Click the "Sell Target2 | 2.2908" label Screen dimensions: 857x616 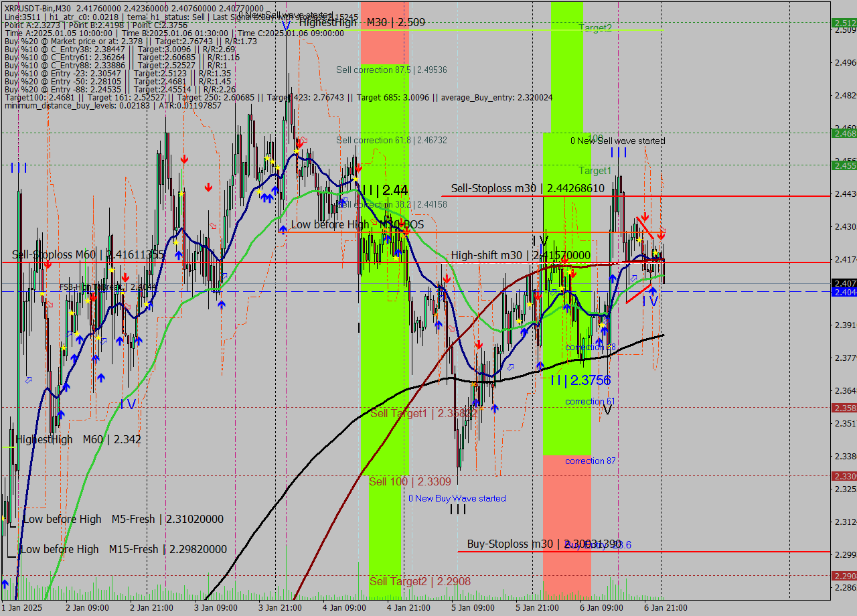[x=420, y=581]
